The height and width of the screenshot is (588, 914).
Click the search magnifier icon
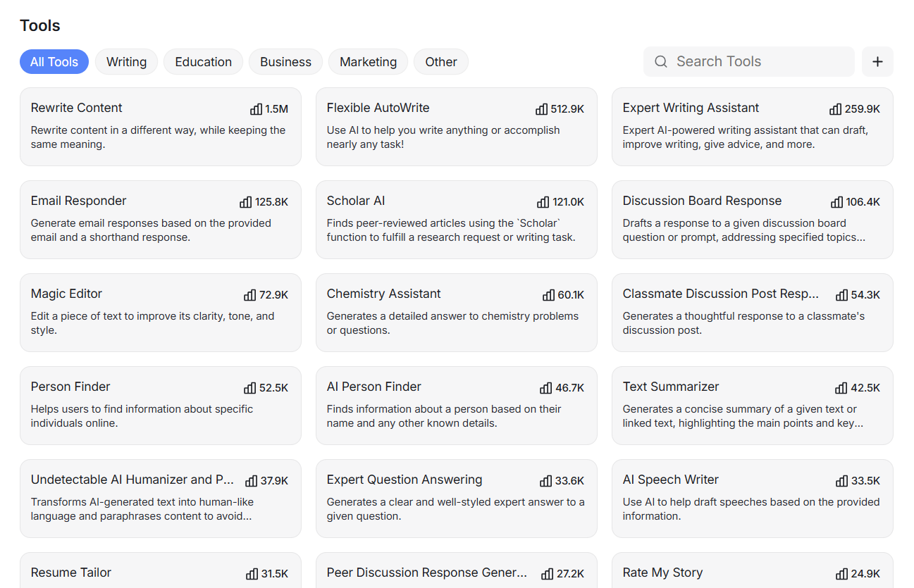point(661,62)
